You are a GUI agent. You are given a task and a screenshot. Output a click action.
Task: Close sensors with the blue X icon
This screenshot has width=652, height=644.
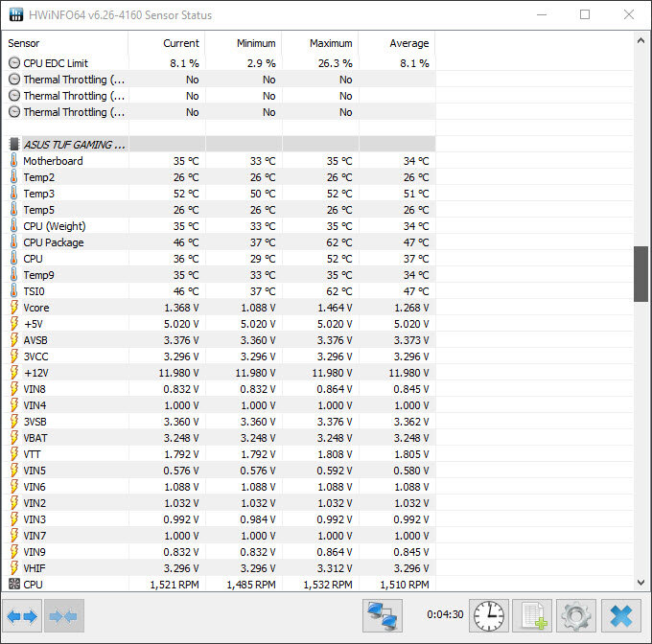point(621,616)
